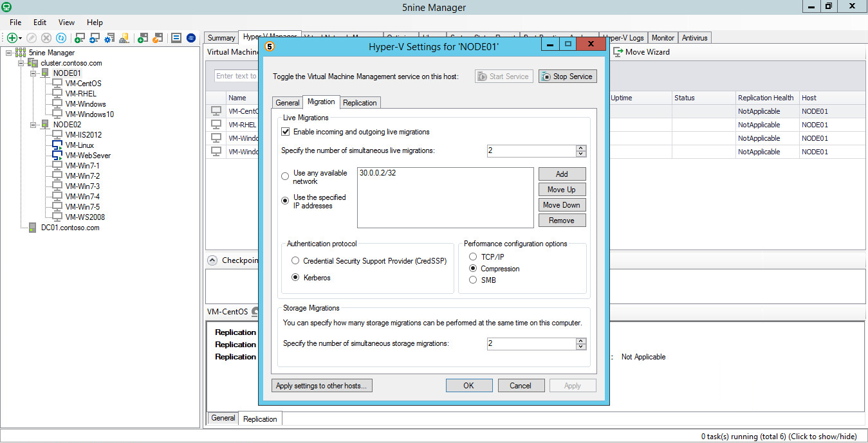Increase simultaneous live migrations count

click(x=581, y=148)
